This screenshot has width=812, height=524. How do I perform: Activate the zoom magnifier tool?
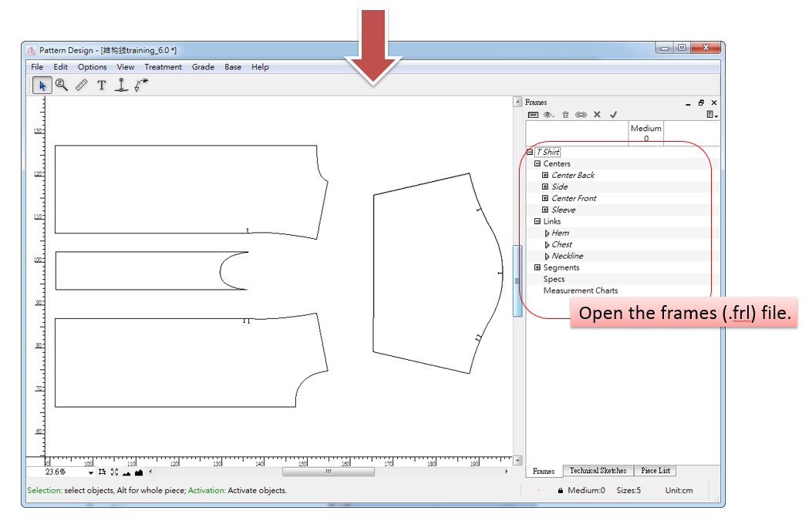coord(62,86)
